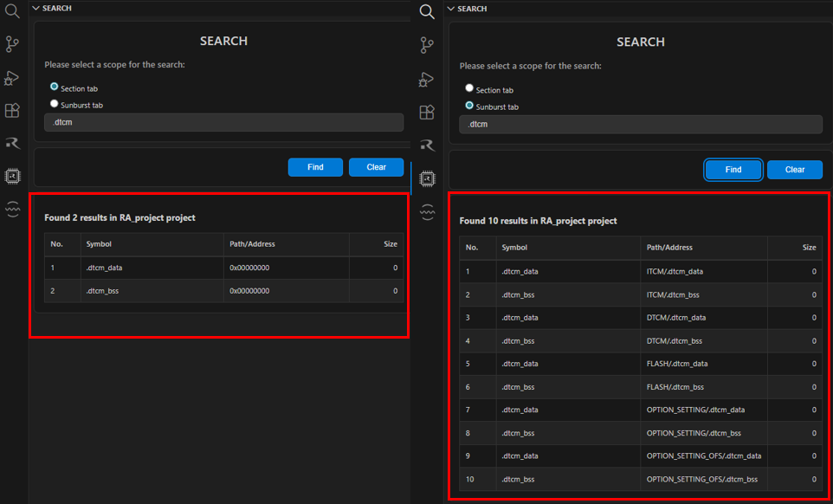Viewport: 833px width, 504px height.
Task: Select ITCM/.dtcm_bss path cell
Action: (705, 294)
